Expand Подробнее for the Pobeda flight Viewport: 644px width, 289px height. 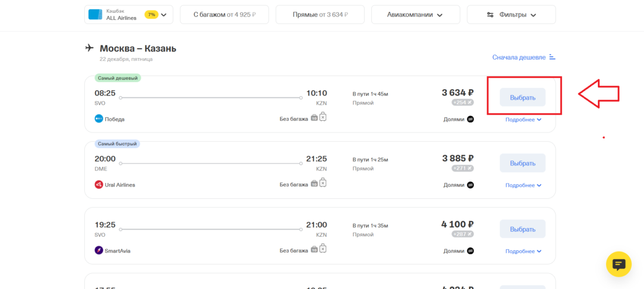pos(523,120)
